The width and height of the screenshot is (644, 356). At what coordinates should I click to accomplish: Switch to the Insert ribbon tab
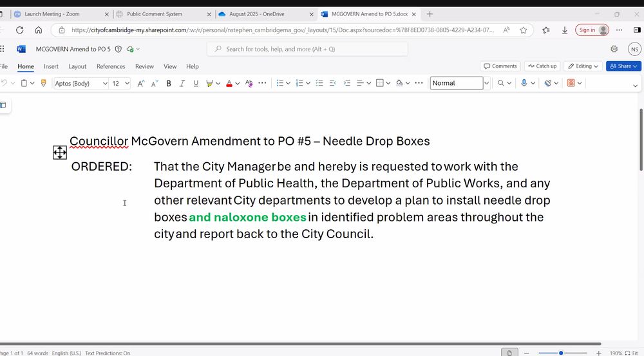(51, 66)
